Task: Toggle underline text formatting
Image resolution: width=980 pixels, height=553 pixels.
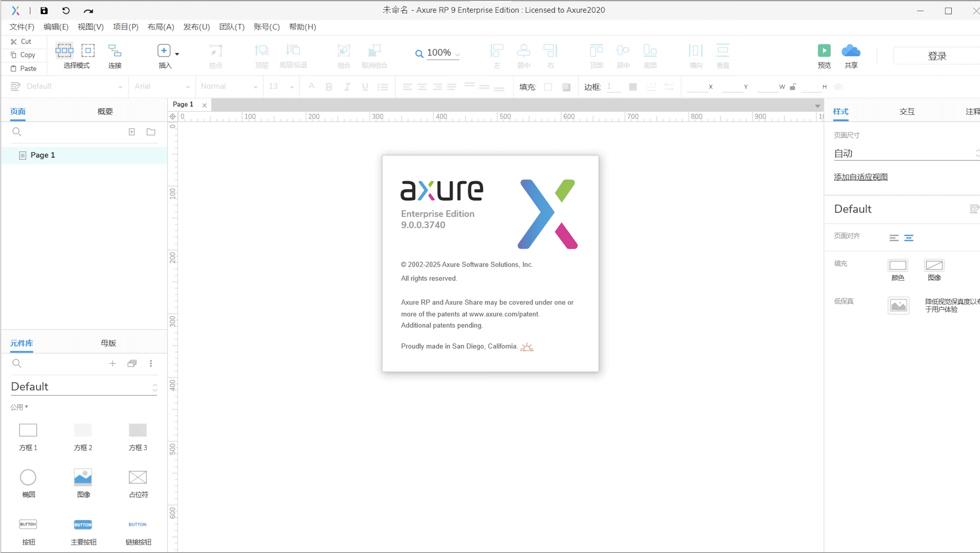Action: pos(365,86)
